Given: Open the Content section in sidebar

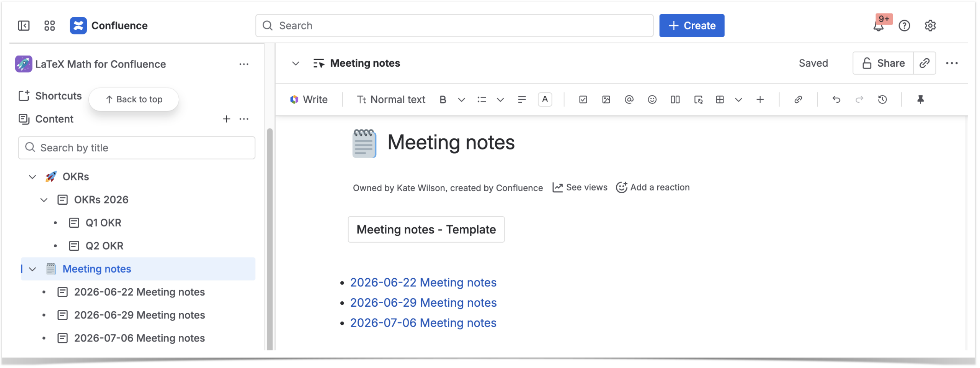Looking at the screenshot, I should (46, 119).
